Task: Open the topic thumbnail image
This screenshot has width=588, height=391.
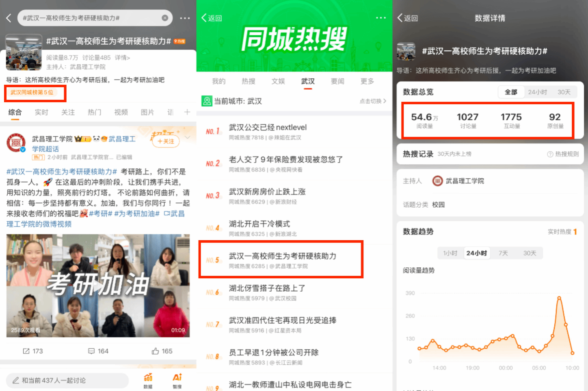Action: tap(24, 52)
